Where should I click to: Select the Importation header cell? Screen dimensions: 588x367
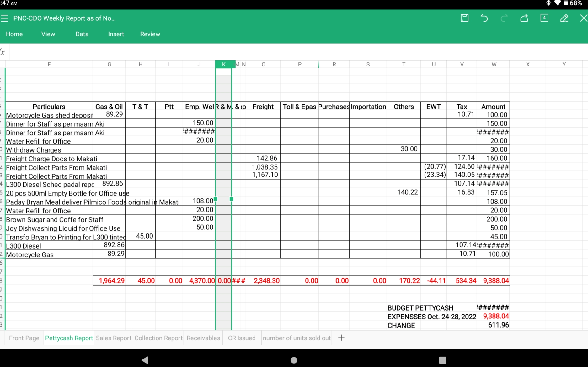click(368, 107)
